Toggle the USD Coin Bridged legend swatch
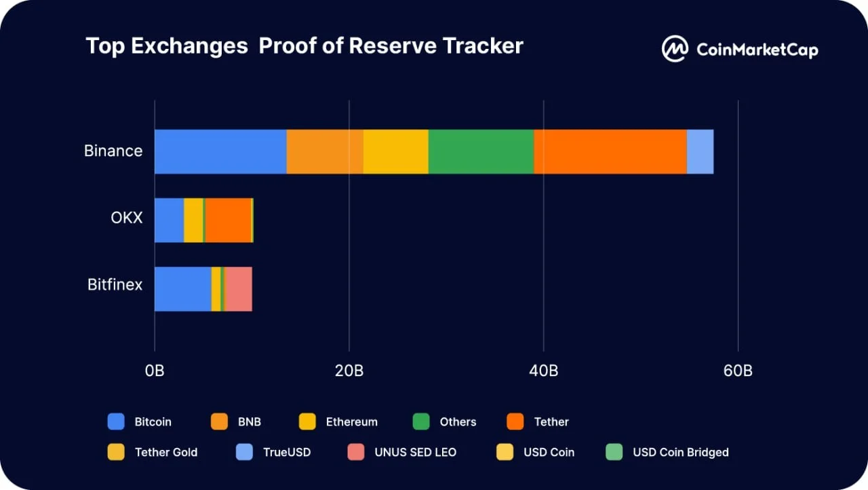This screenshot has height=490, width=868. pyautogui.click(x=614, y=451)
